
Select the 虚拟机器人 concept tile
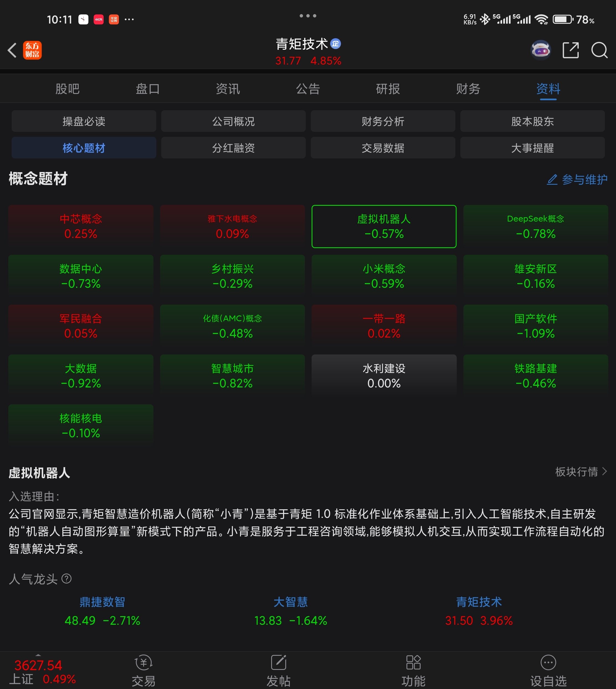point(384,227)
